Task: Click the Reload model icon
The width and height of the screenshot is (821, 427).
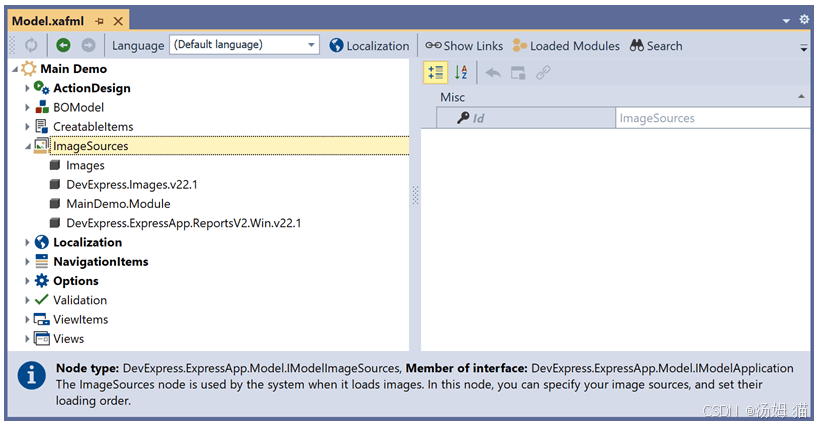Action: [31, 46]
